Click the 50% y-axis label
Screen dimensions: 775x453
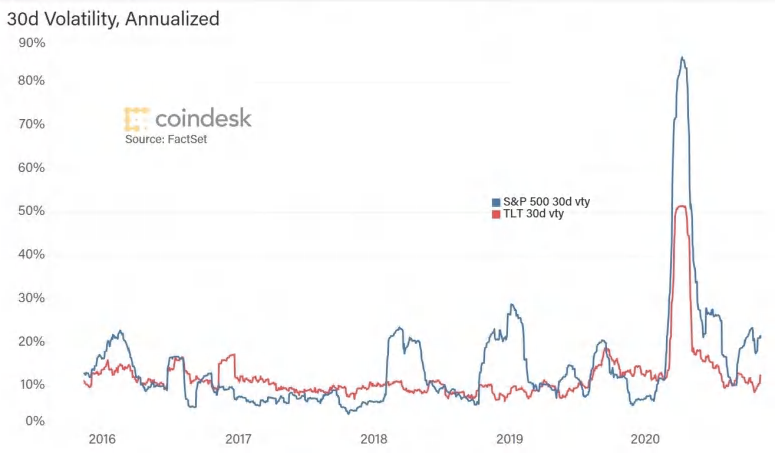click(x=32, y=211)
